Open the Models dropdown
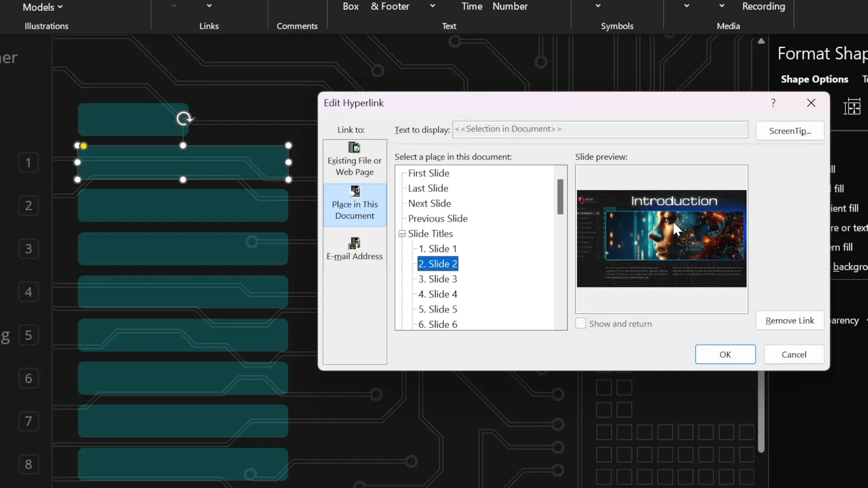The height and width of the screenshot is (488, 868). click(x=43, y=7)
